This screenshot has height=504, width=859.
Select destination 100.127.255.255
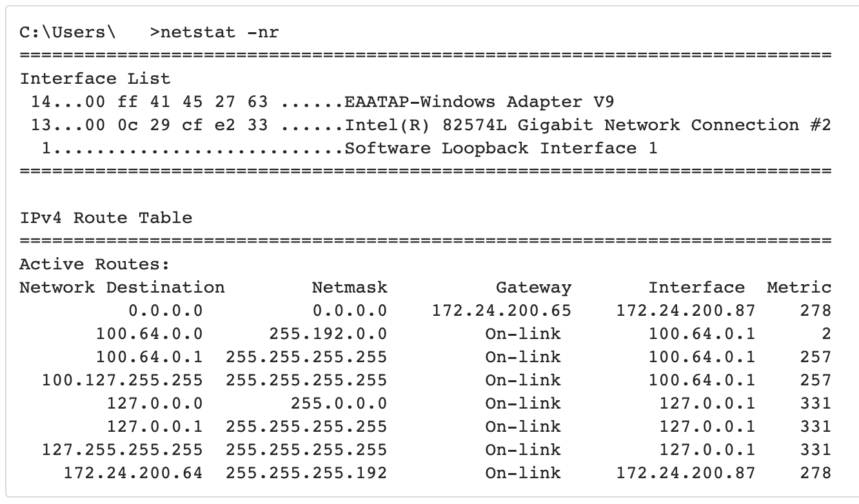[122, 380]
